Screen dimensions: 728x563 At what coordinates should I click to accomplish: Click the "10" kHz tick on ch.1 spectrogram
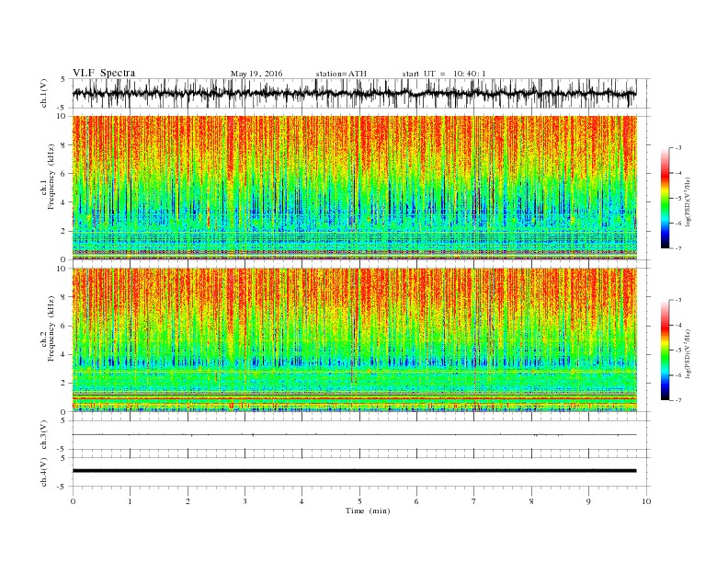pos(62,116)
